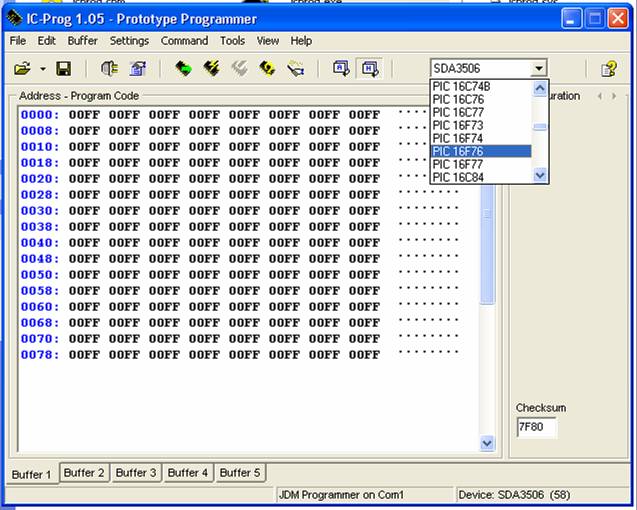Open the Options icon in toolbar
The width and height of the screenshot is (637, 510).
pos(138,68)
